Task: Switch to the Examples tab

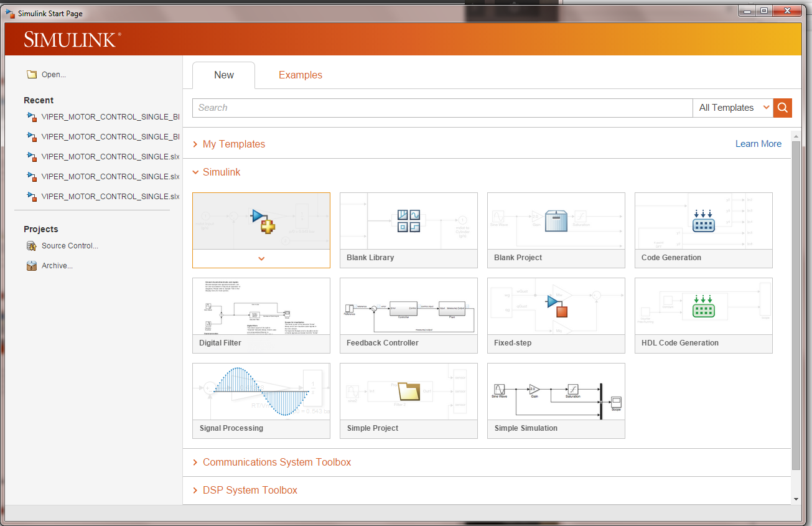Action: (300, 75)
